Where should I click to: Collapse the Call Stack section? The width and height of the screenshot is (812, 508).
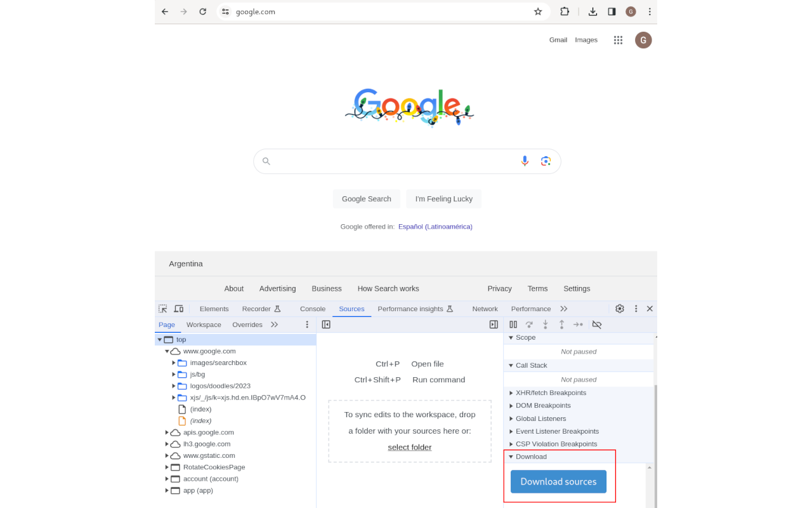click(511, 364)
